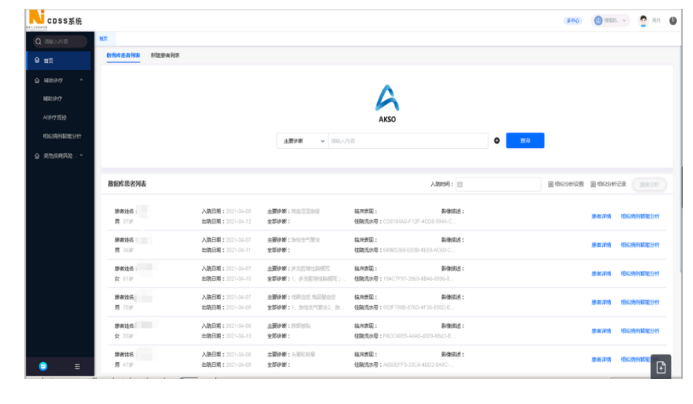
Task: Click the calendar icon in 入院时间 field
Action: pos(460,185)
